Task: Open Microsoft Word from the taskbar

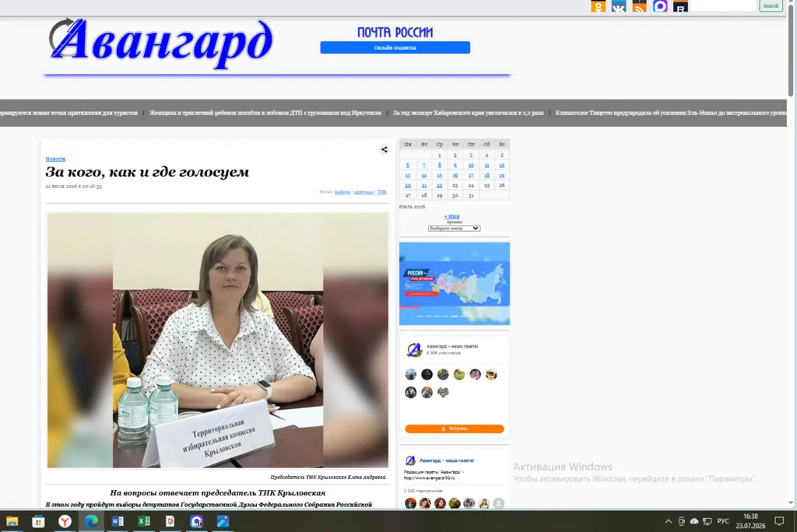Action: [118, 521]
